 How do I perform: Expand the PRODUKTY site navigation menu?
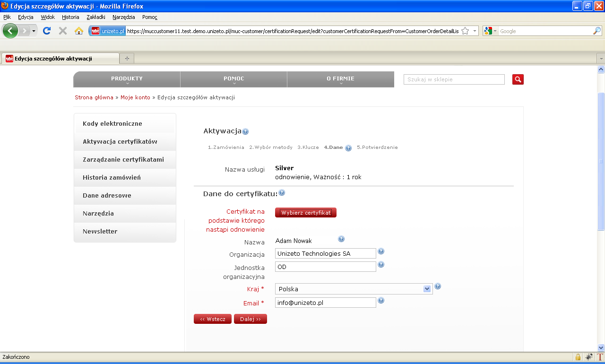(x=127, y=79)
